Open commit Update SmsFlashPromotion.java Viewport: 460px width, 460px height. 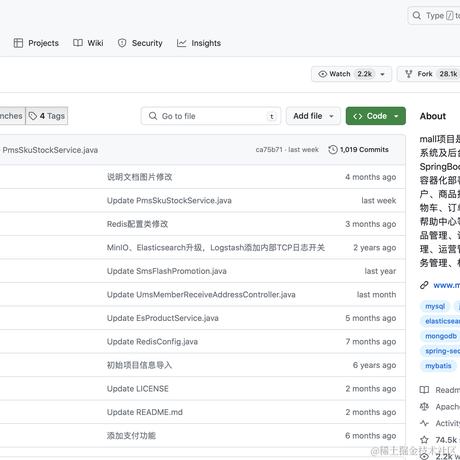167,271
